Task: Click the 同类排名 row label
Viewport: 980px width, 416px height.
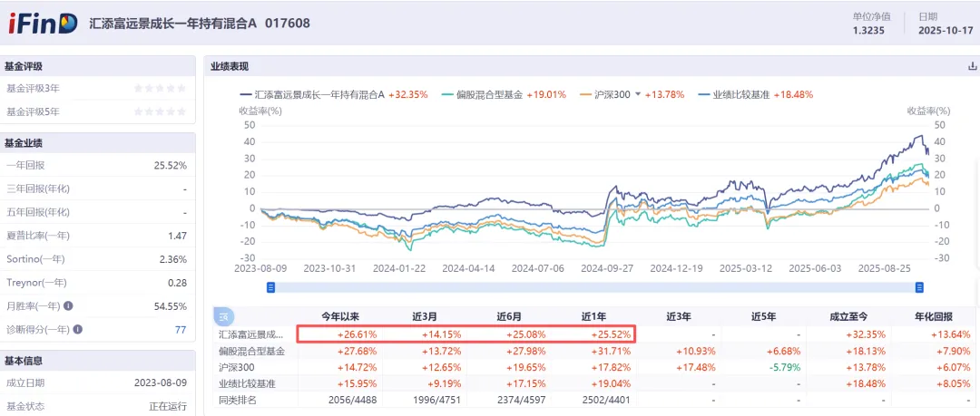Action: tap(240, 400)
